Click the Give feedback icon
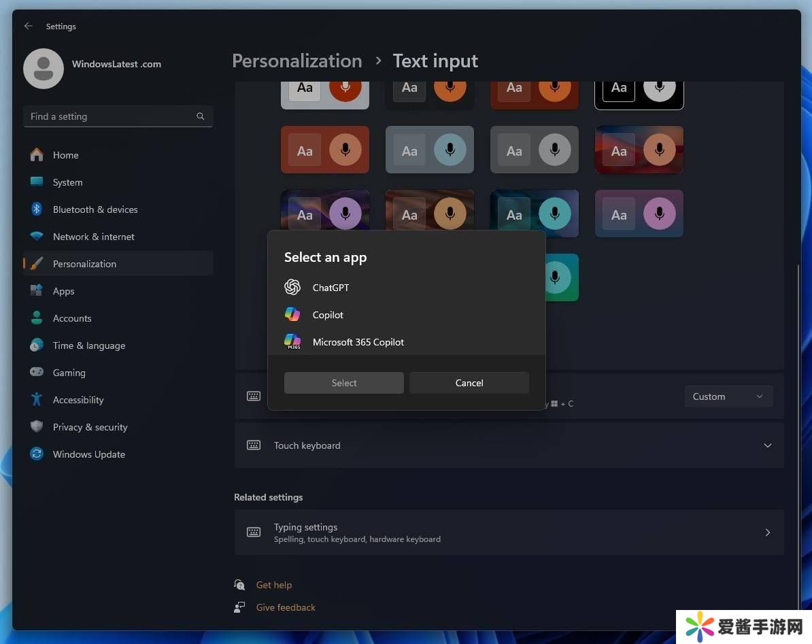This screenshot has width=812, height=644. tap(239, 607)
